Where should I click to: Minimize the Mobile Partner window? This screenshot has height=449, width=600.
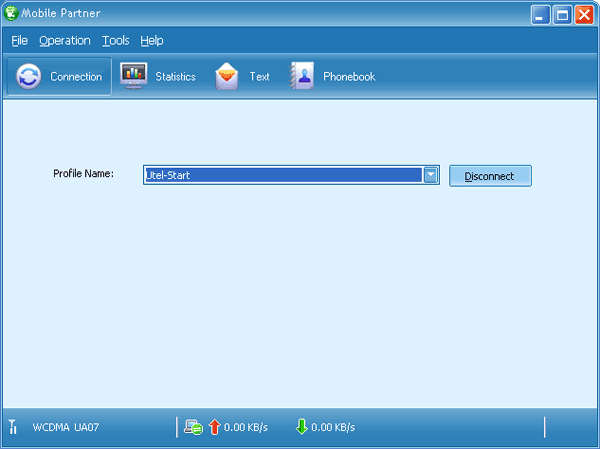[x=540, y=15]
